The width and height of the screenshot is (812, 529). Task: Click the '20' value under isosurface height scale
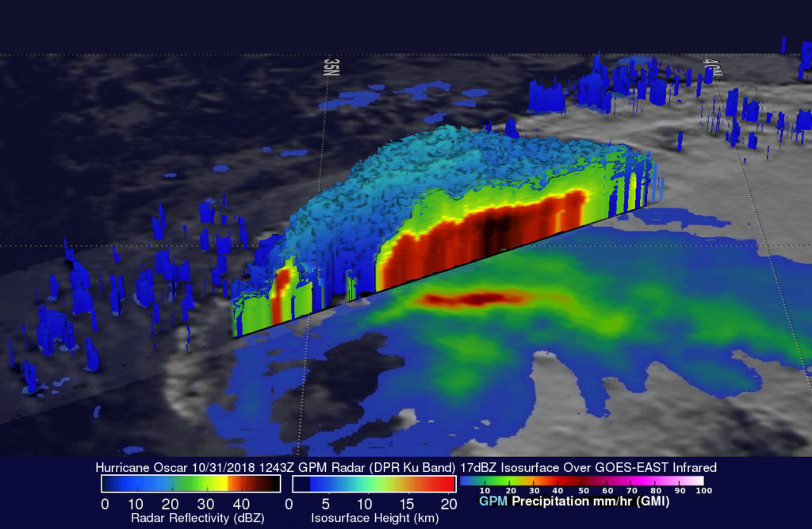449,504
